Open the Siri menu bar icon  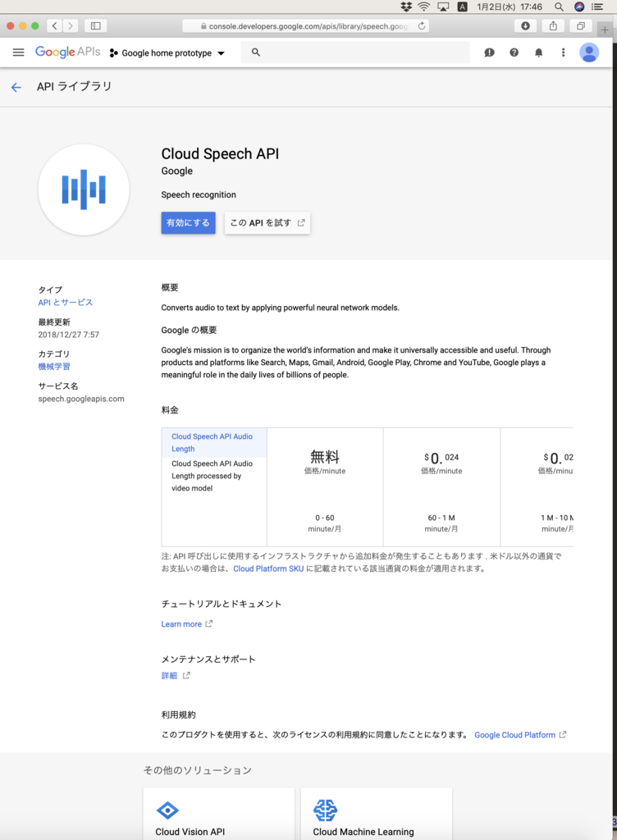click(x=579, y=7)
